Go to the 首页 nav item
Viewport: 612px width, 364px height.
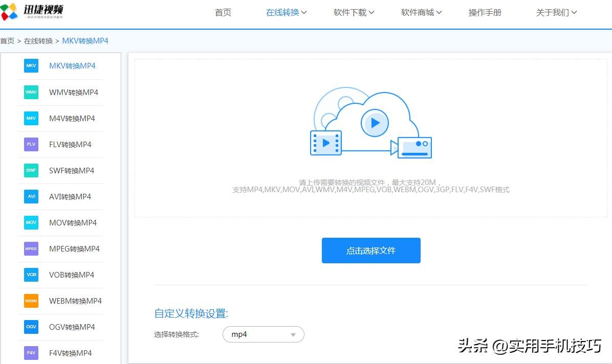point(223,13)
